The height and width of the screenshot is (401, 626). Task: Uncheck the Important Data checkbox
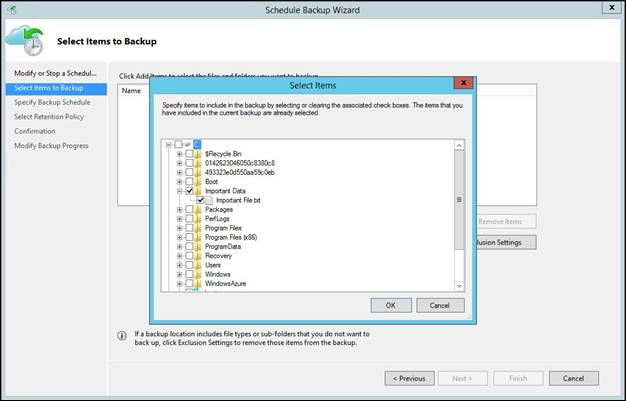coord(189,191)
